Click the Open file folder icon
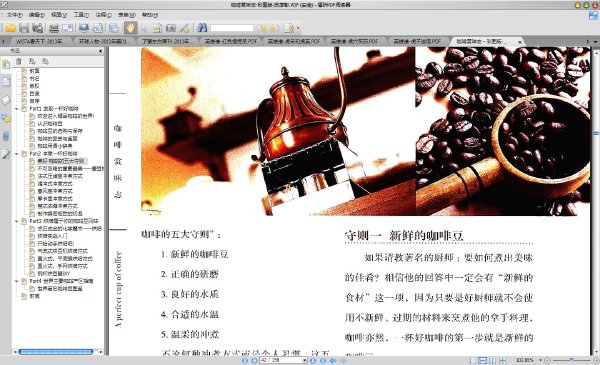Screen dimensions: 600x365 click(x=10, y=28)
